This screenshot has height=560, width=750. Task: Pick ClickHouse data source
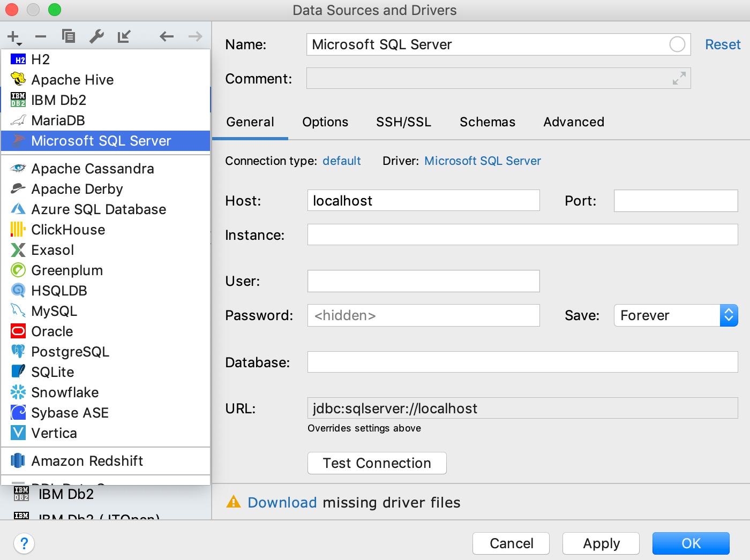click(x=106, y=230)
